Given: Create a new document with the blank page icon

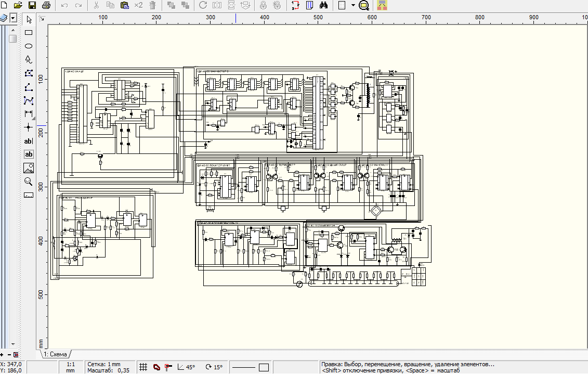Looking at the screenshot, I should pyautogui.click(x=4, y=5).
